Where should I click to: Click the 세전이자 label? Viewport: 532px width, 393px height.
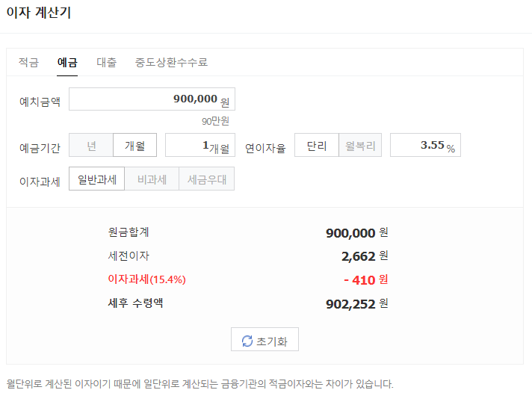coord(129,256)
